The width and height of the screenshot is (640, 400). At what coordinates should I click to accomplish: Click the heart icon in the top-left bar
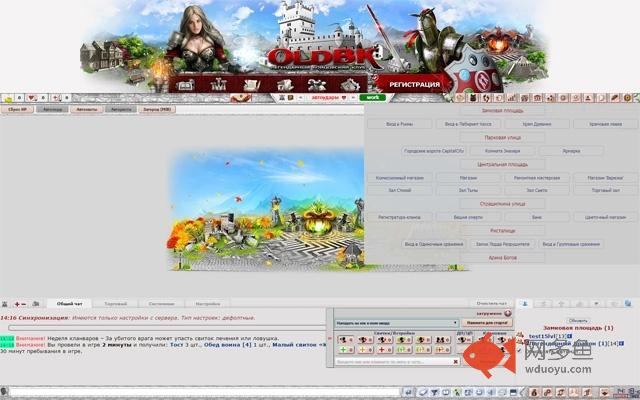point(31,98)
